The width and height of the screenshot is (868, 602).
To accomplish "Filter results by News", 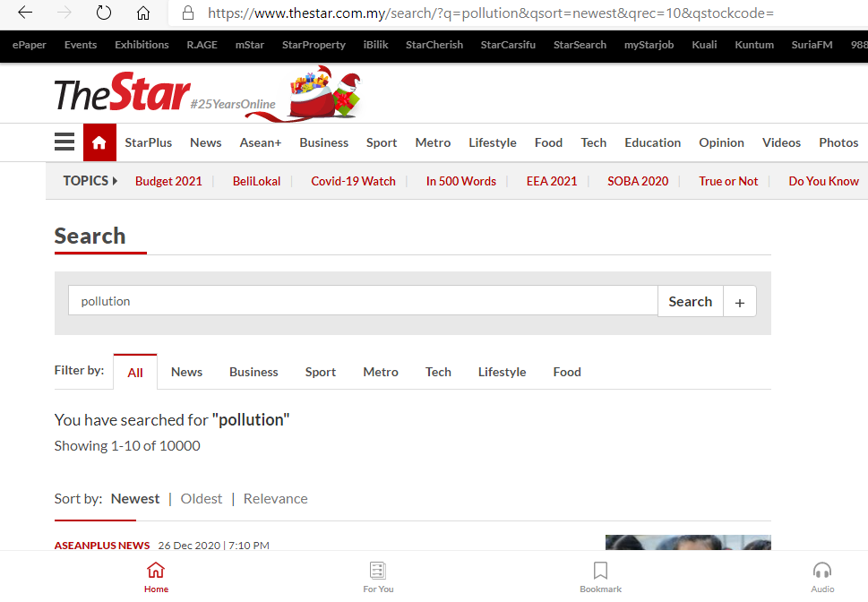I will click(x=186, y=372).
